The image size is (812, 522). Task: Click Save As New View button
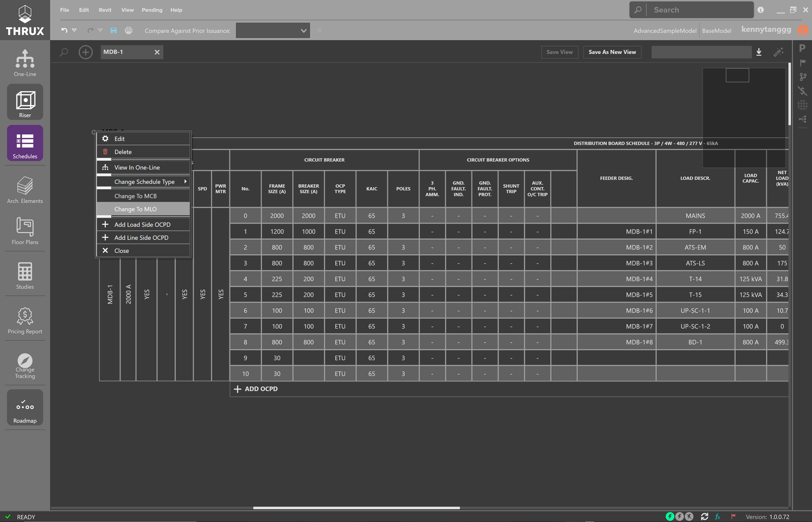(612, 52)
